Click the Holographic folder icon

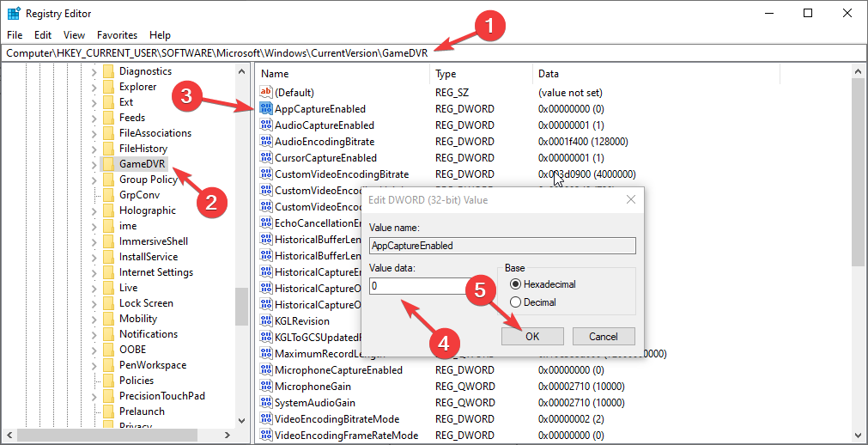[108, 210]
